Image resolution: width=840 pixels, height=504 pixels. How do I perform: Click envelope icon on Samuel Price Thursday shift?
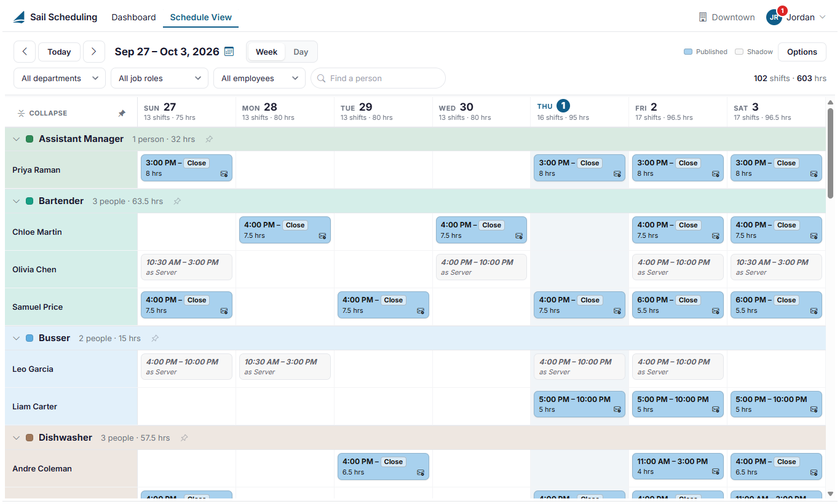[x=617, y=311]
